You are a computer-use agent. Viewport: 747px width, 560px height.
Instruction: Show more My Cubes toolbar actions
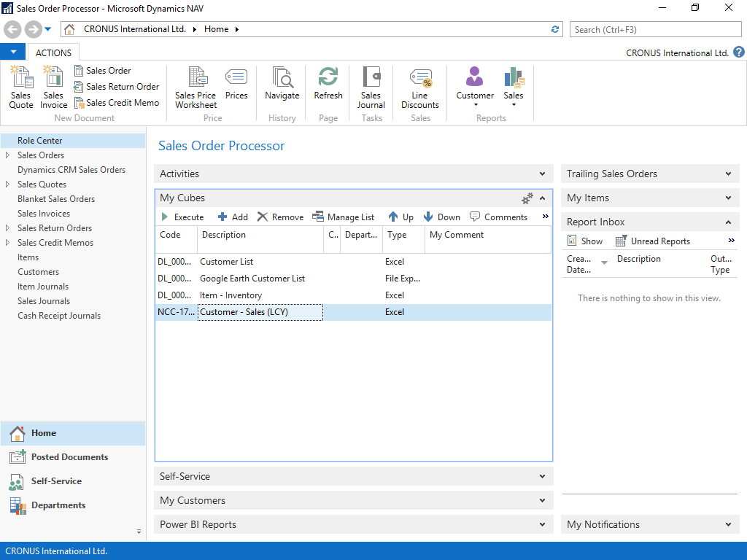click(546, 217)
